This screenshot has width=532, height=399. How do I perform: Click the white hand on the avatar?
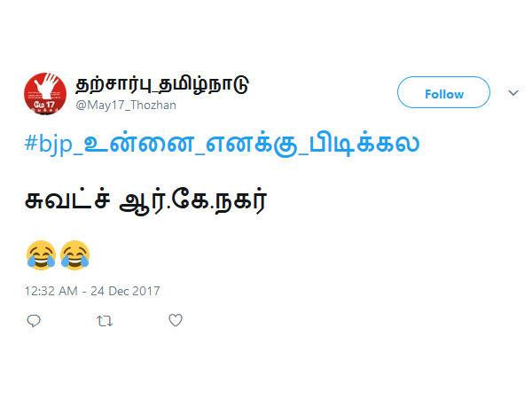click(48, 87)
